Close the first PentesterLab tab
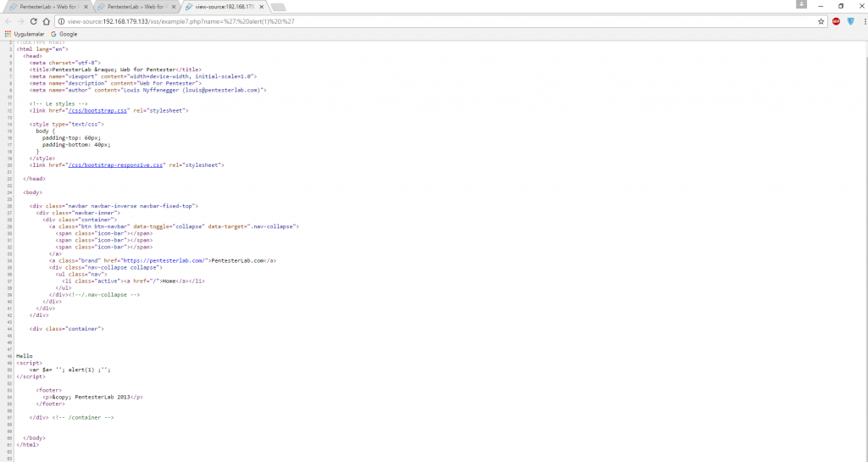The width and height of the screenshot is (868, 462). pos(86,7)
